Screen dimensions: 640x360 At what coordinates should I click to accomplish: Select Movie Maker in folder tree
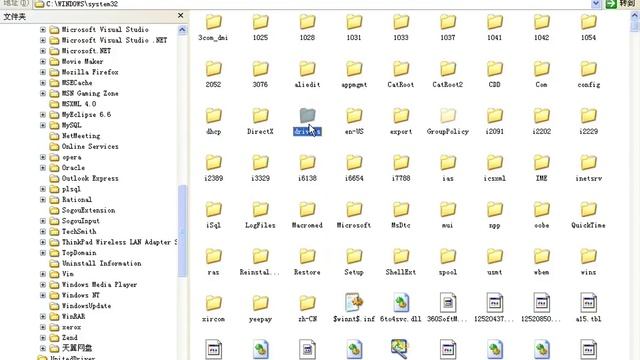82,61
